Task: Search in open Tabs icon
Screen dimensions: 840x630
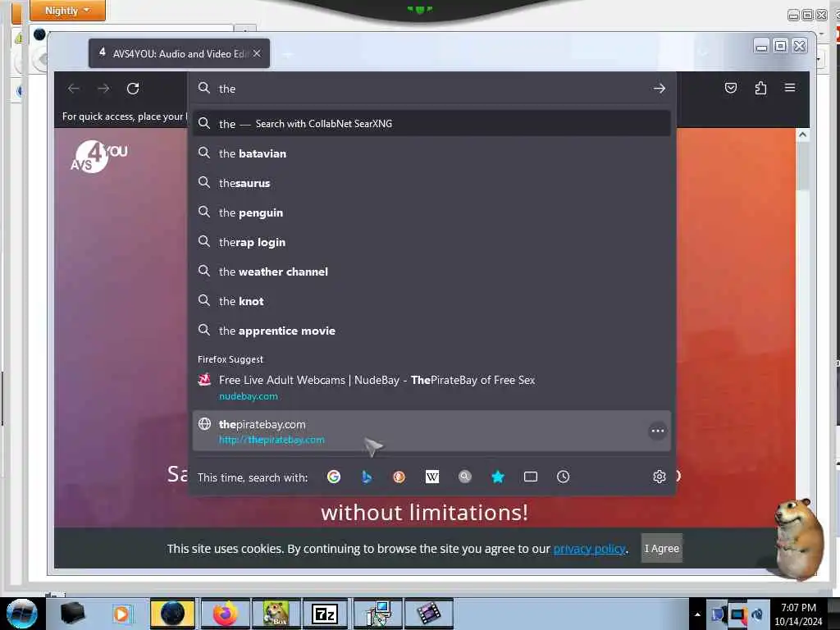Action: [531, 477]
